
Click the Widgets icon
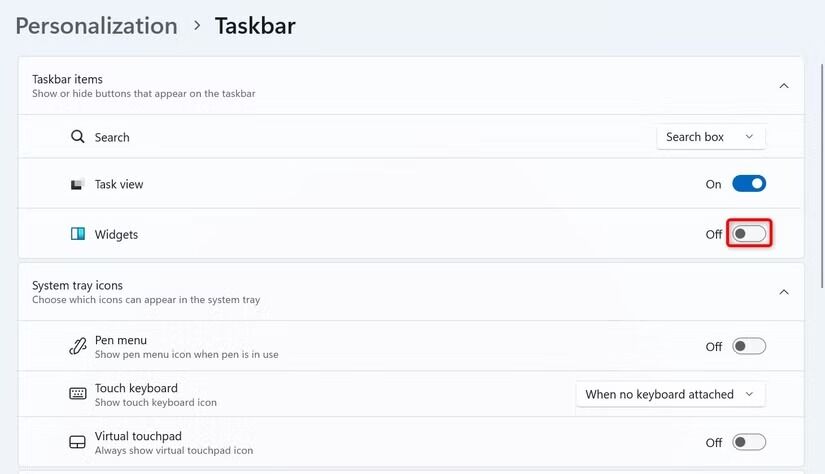[77, 234]
